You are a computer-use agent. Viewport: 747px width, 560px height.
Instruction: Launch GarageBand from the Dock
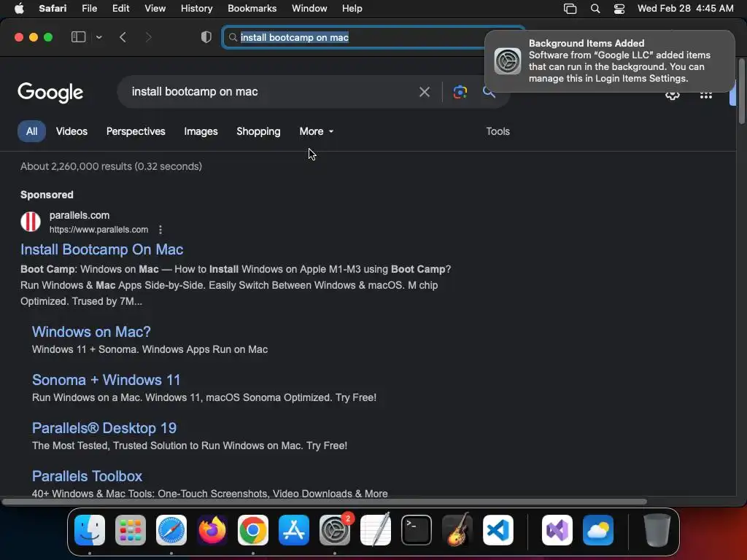pyautogui.click(x=457, y=530)
